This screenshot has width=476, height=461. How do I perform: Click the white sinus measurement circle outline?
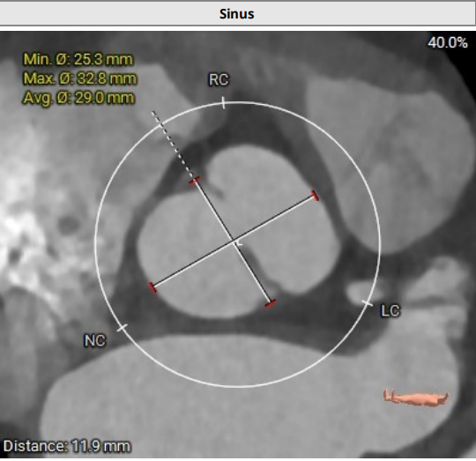(379, 244)
